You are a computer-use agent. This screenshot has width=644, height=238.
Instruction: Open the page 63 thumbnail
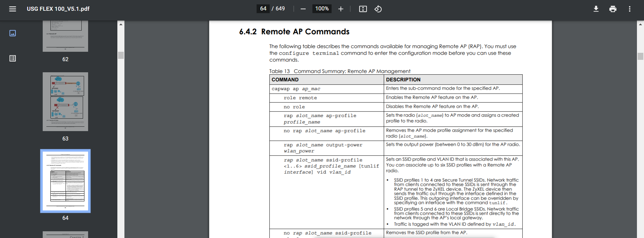65,102
